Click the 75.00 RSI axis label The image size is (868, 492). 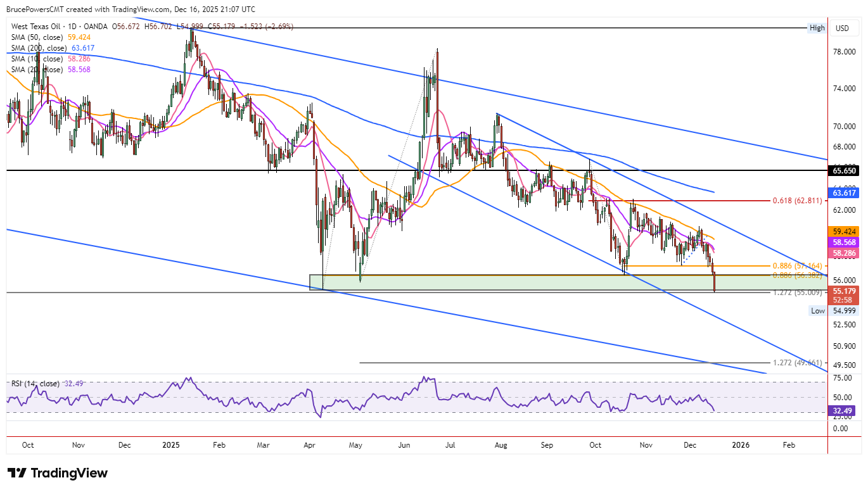tap(843, 378)
